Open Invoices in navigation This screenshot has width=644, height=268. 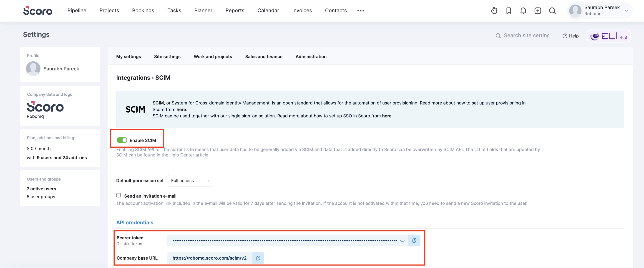[302, 10]
